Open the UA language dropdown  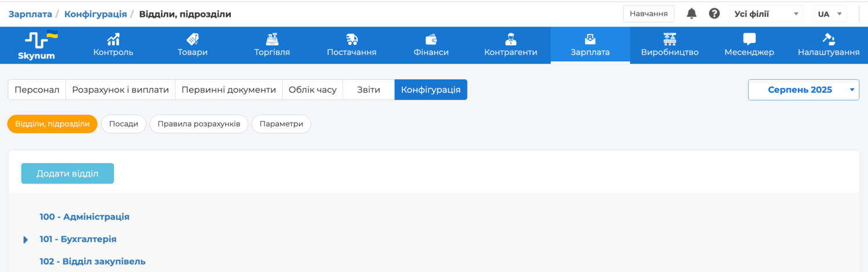829,14
